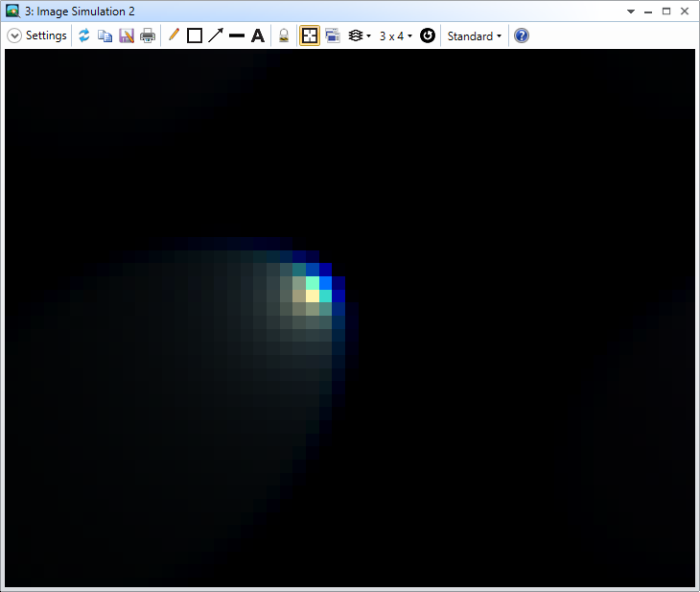Click the Settings label in toolbar
Screen dimensions: 700x592
tap(46, 36)
